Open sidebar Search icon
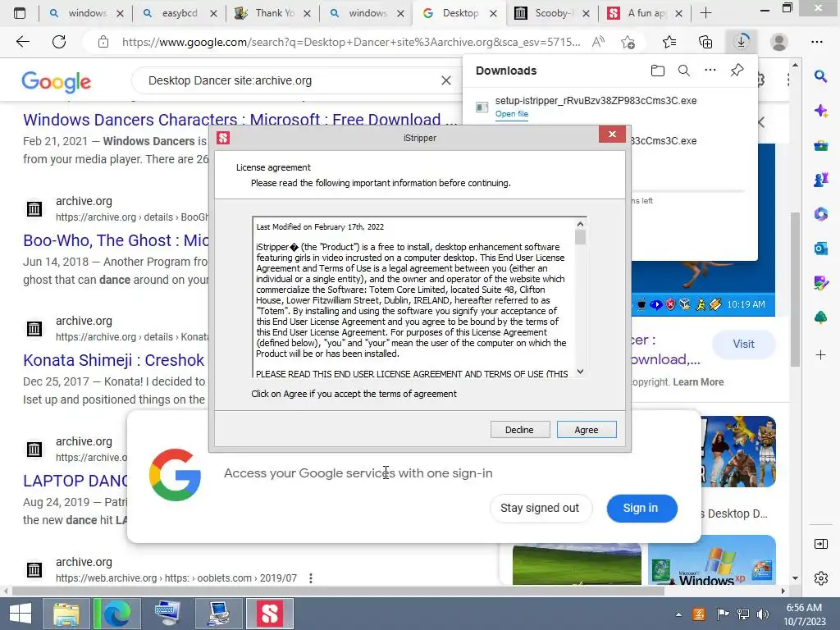The image size is (840, 630). (x=820, y=76)
